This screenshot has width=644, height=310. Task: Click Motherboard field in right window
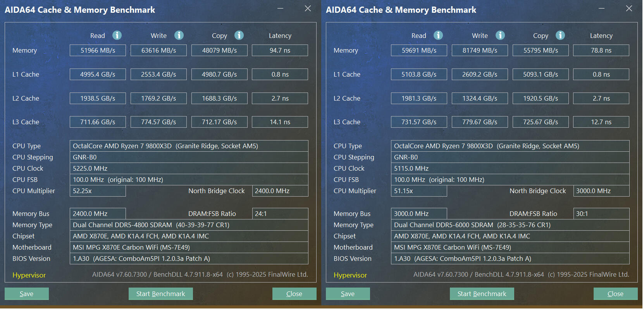click(510, 247)
